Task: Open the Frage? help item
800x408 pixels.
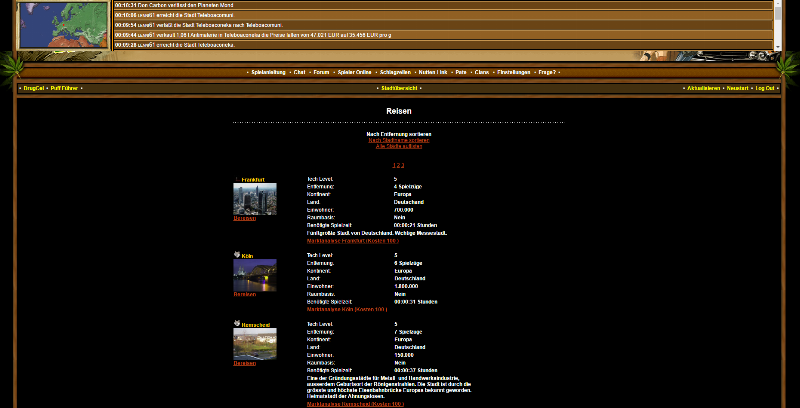Action: click(547, 72)
